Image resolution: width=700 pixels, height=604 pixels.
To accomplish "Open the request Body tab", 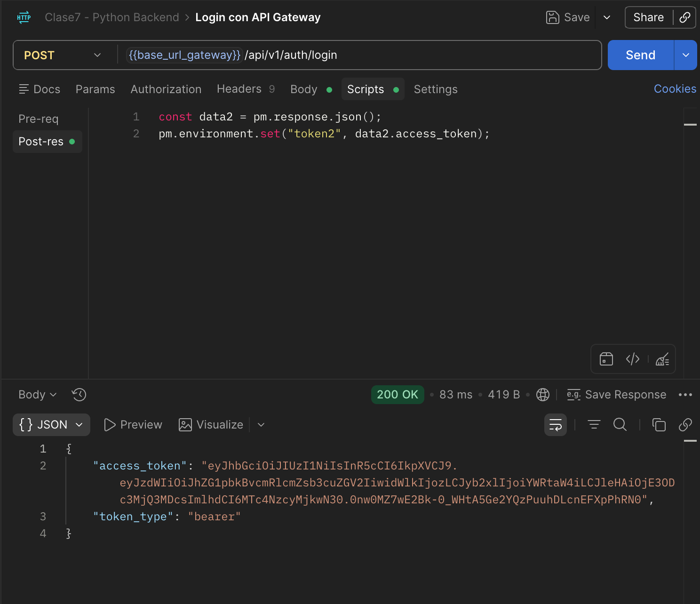I will point(311,89).
